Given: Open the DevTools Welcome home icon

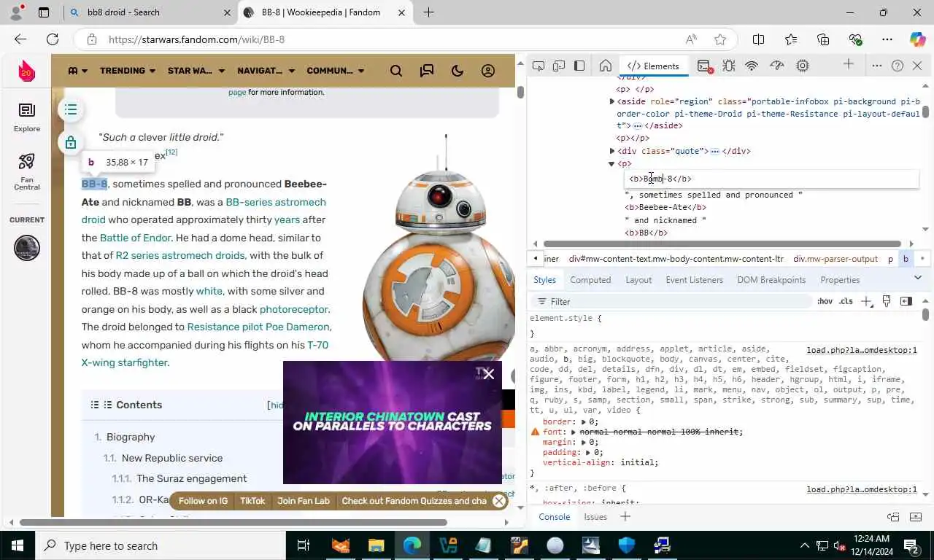Looking at the screenshot, I should coord(605,66).
